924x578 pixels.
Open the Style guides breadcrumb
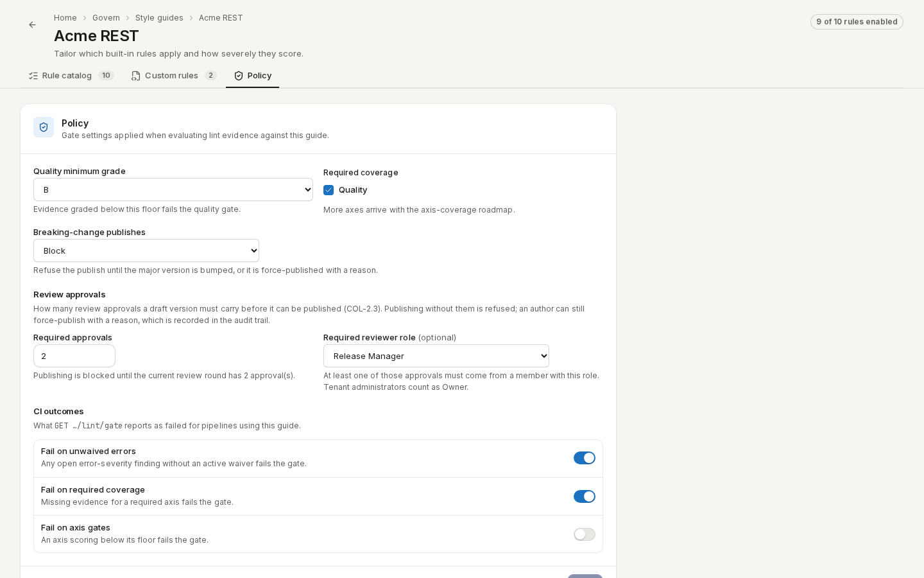click(x=159, y=18)
